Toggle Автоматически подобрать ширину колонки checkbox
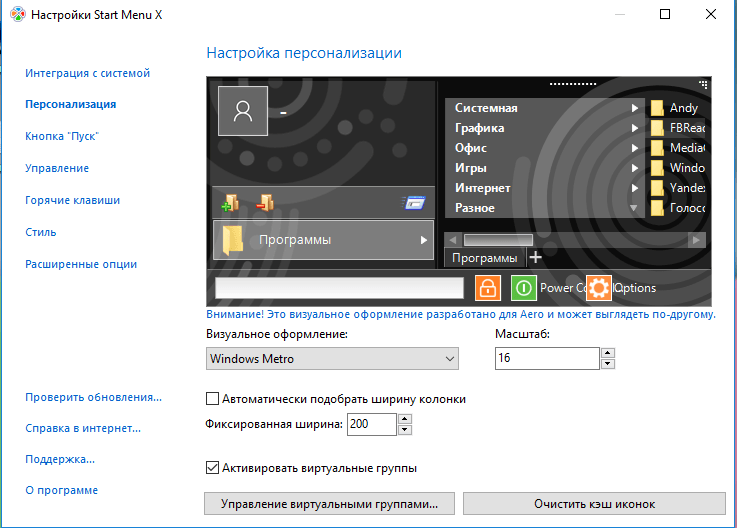Image resolution: width=737 pixels, height=528 pixels. pyautogui.click(x=212, y=399)
